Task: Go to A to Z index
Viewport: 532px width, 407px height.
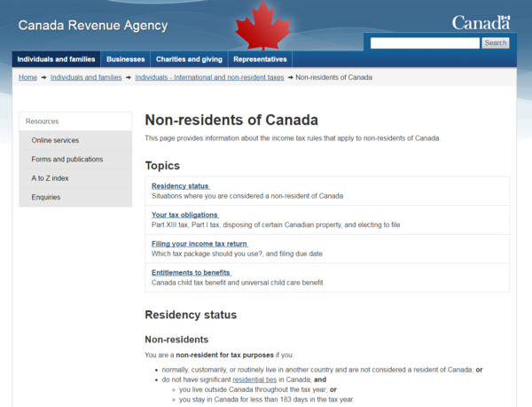Action: 75,178
